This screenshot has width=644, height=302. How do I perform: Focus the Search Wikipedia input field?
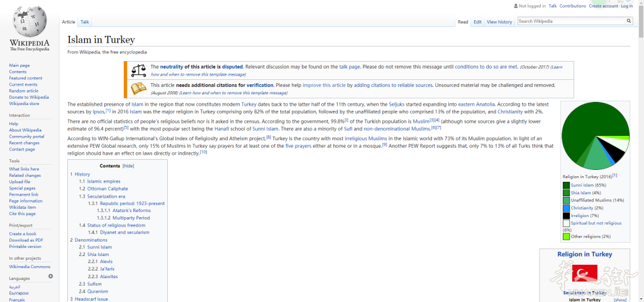pyautogui.click(x=570, y=21)
